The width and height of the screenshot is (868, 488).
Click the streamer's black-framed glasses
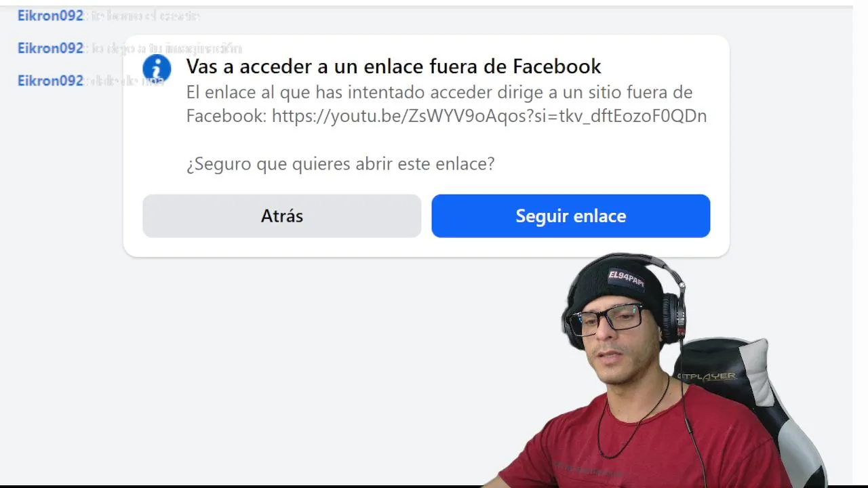click(606, 319)
